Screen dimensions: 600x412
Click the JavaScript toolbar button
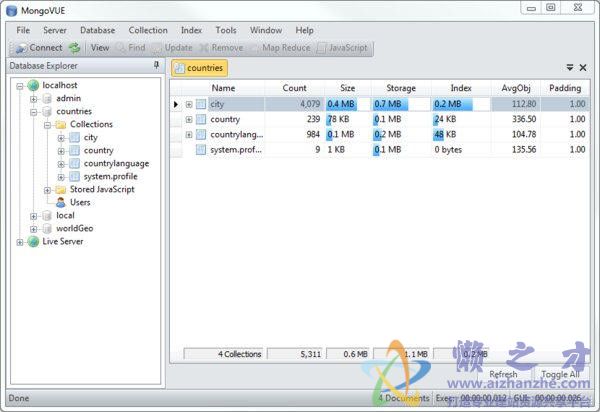(343, 48)
